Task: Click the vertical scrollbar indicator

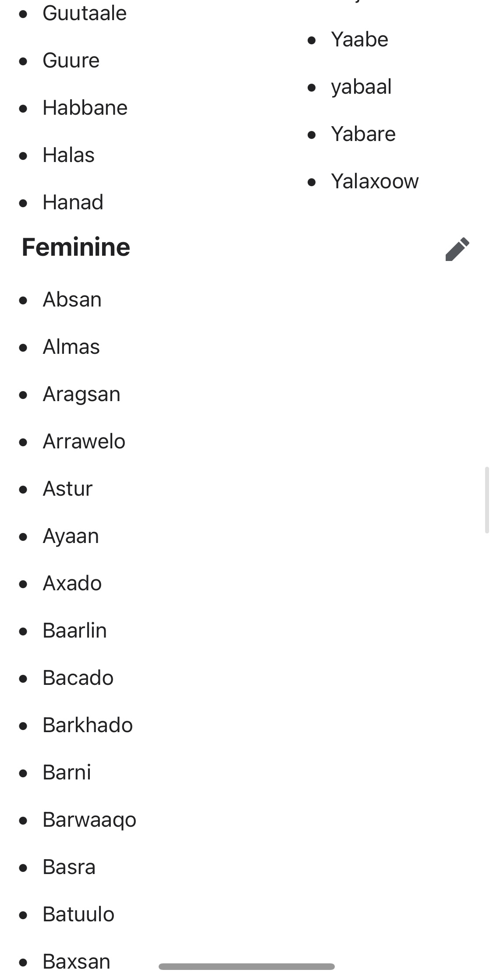Action: tap(486, 500)
